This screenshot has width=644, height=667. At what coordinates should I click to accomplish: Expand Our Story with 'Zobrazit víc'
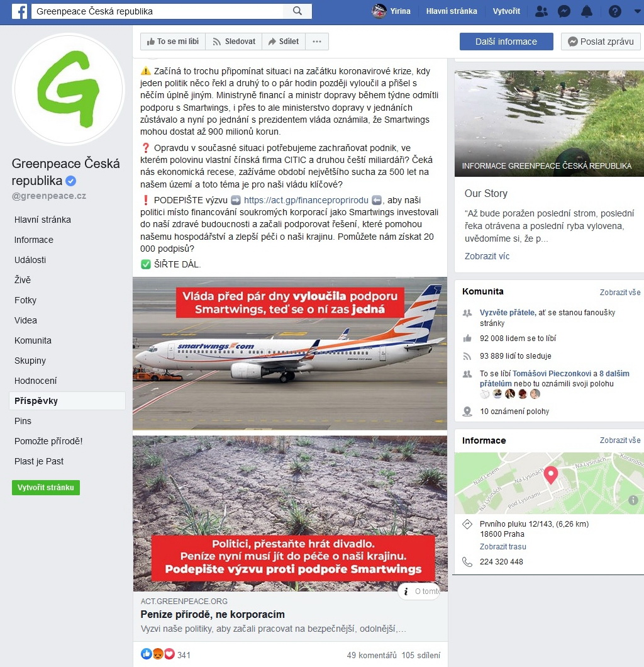(x=487, y=256)
